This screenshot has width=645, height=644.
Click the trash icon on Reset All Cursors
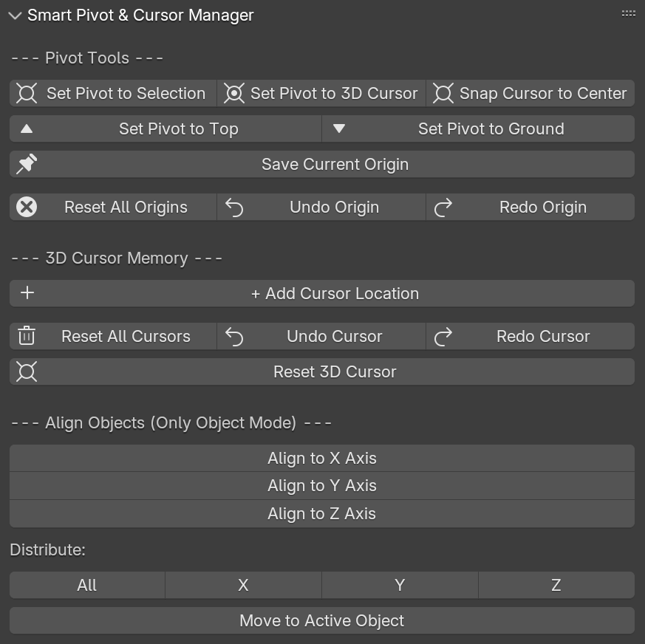pos(26,335)
